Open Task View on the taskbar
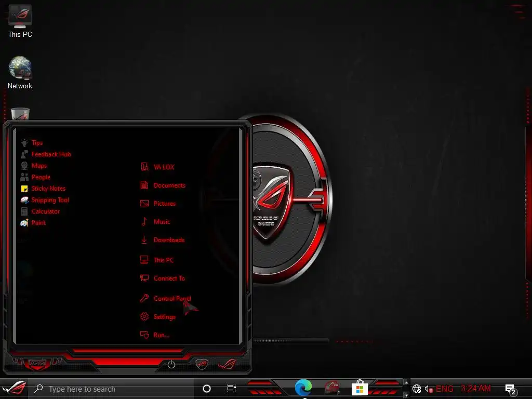The width and height of the screenshot is (532, 399). click(231, 389)
